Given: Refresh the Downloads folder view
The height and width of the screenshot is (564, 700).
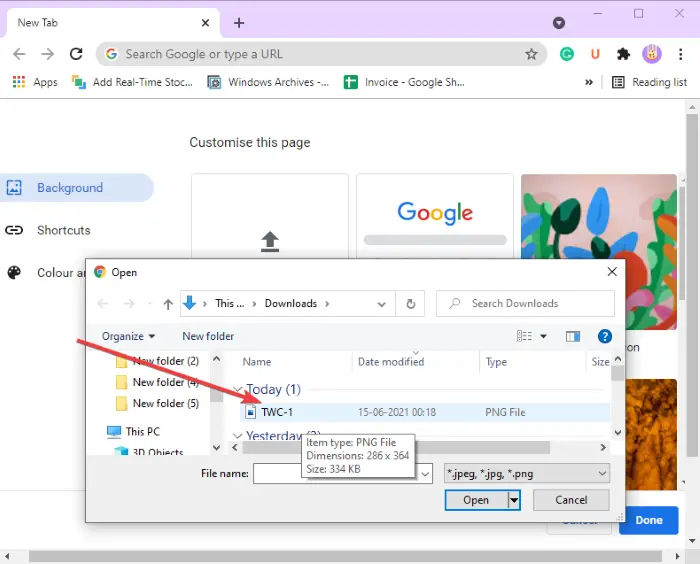Looking at the screenshot, I should [410, 304].
